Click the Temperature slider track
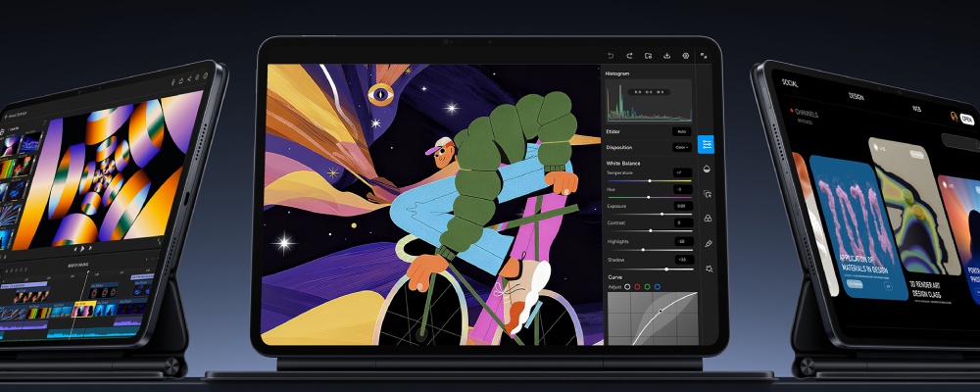Screen dimensions: 980x392 [x=650, y=180]
